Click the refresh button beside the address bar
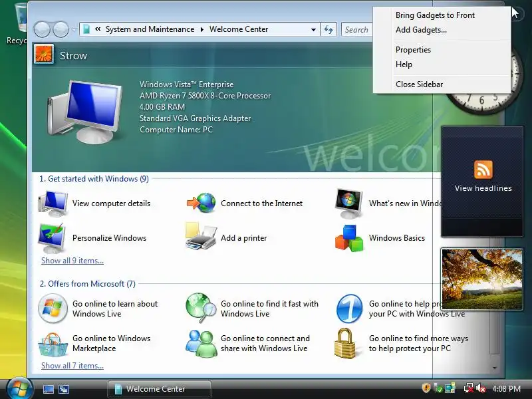The width and height of the screenshot is (532, 399). (x=329, y=29)
